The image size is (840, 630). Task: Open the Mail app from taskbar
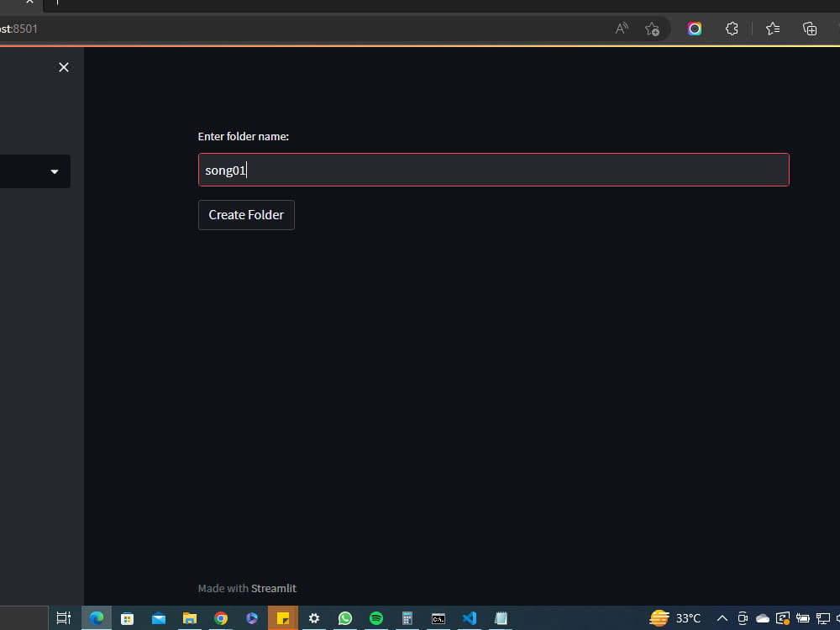point(159,618)
